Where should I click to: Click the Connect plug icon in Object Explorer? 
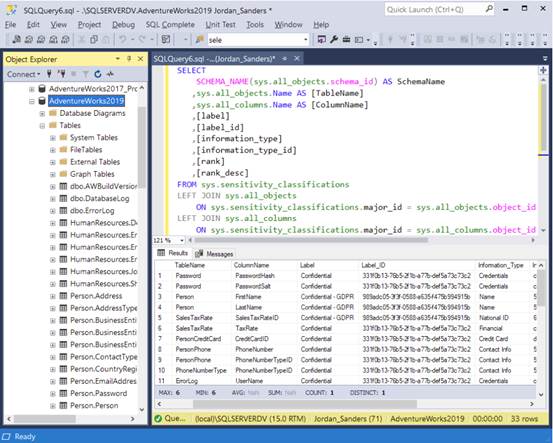tap(49, 74)
